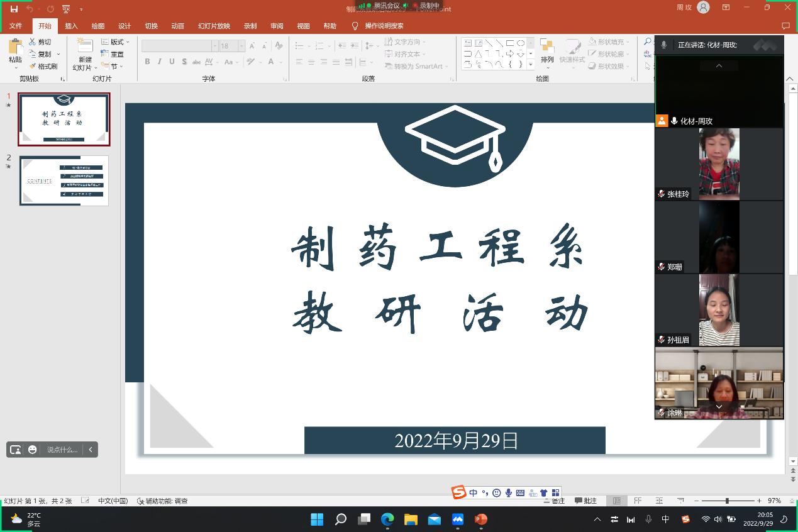Switch to the Slide Show (幻灯片放映) tab
798x532 pixels.
tap(214, 26)
